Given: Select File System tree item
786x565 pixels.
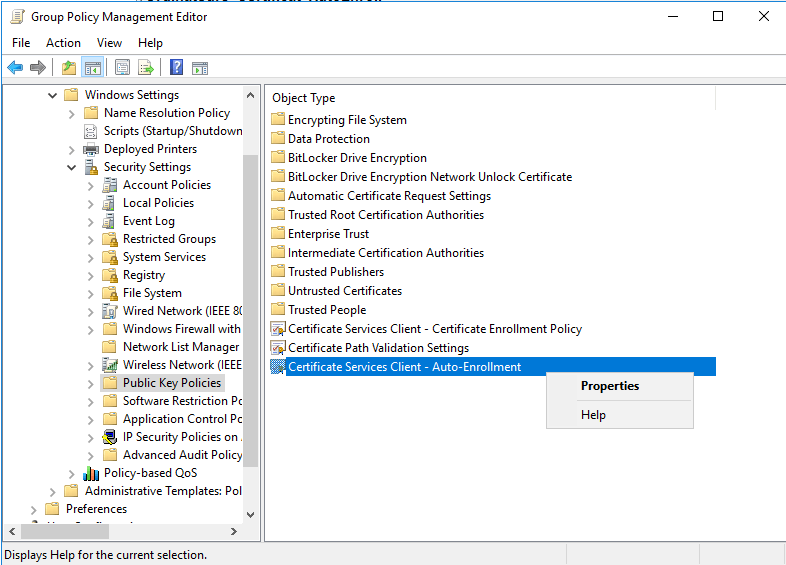Looking at the screenshot, I should (152, 293).
